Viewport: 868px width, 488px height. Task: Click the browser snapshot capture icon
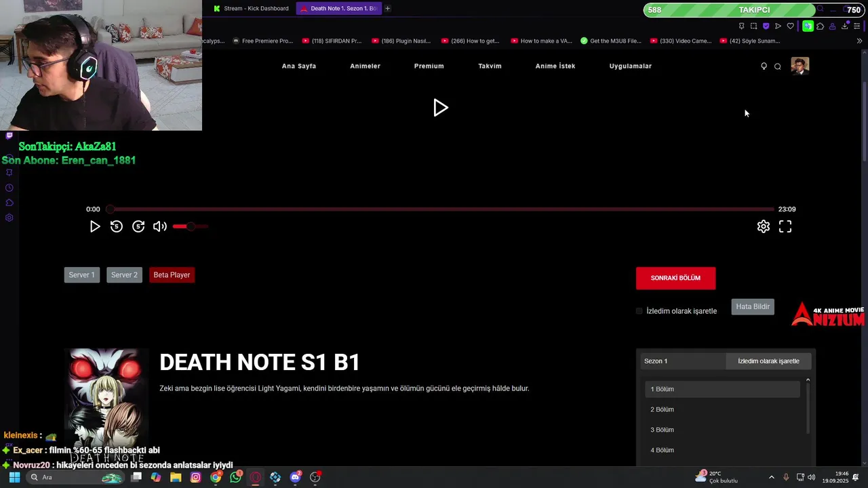(753, 26)
